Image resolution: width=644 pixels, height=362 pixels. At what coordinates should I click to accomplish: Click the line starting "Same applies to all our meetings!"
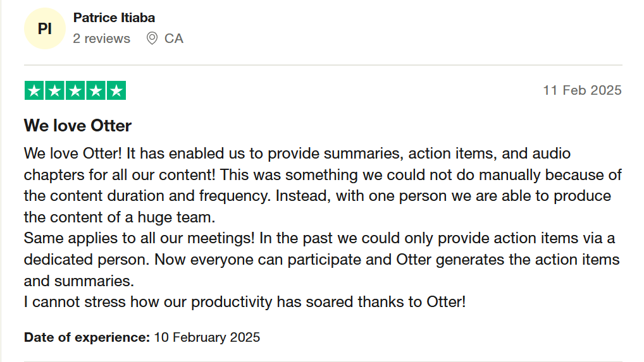[x=319, y=238]
